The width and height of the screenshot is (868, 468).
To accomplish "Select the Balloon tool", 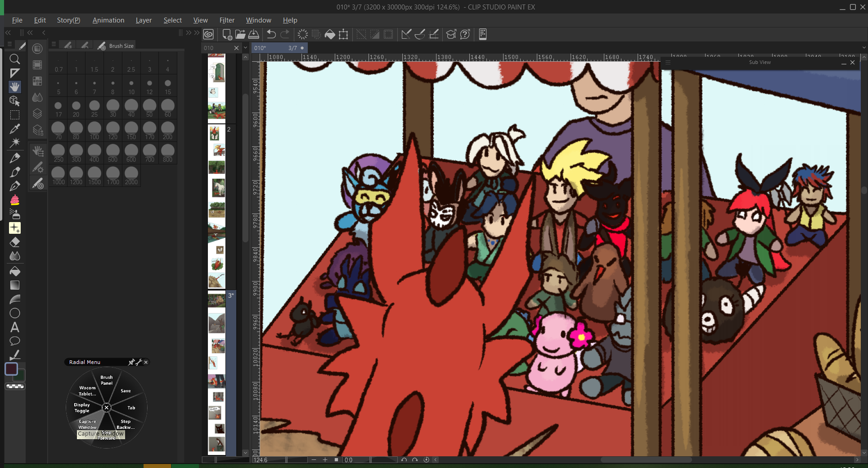I will coord(15,341).
